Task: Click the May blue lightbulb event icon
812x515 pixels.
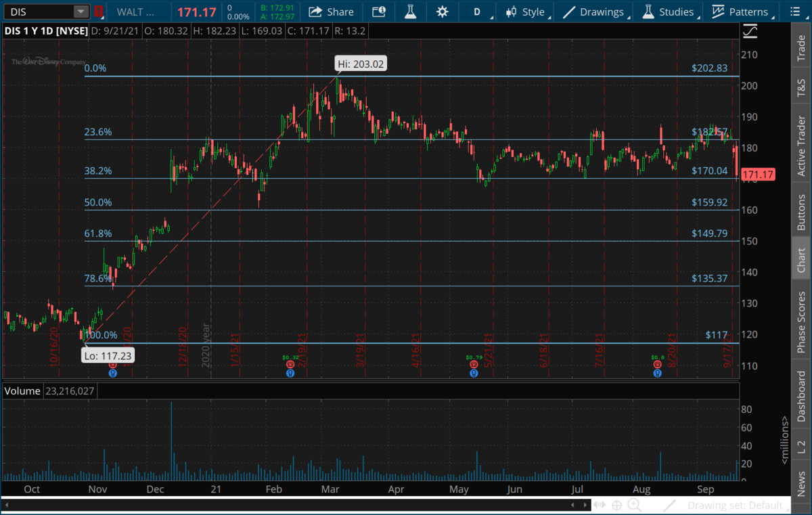Action: click(473, 373)
